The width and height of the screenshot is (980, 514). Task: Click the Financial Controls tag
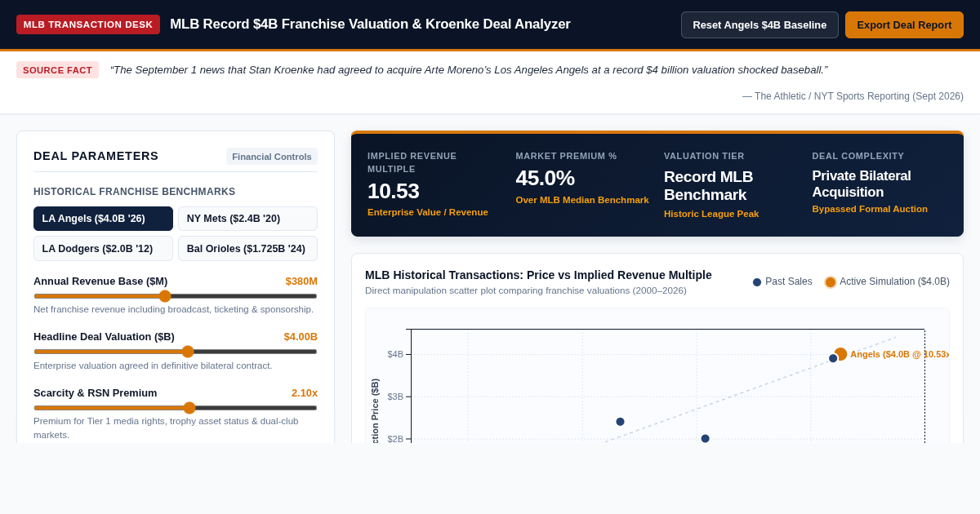(x=272, y=157)
